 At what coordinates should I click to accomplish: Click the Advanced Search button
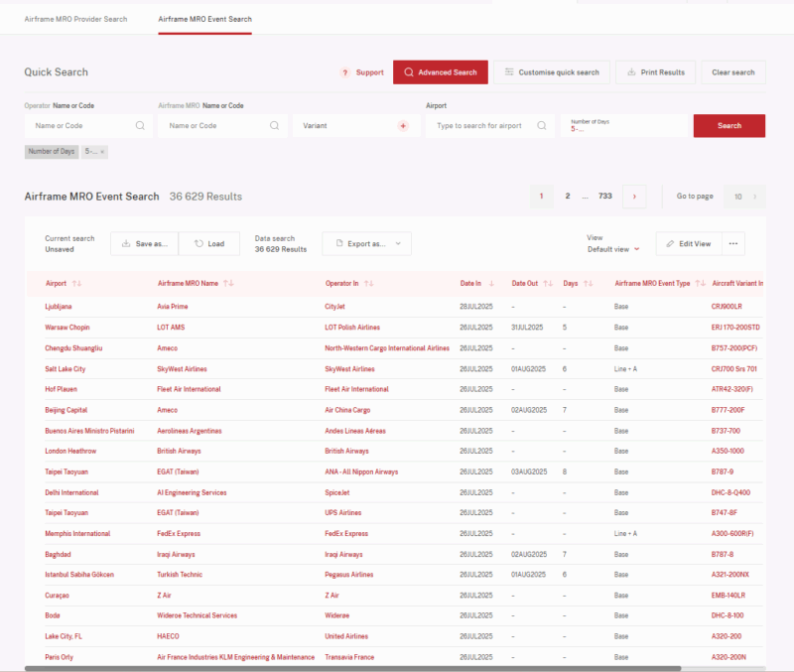pos(439,72)
